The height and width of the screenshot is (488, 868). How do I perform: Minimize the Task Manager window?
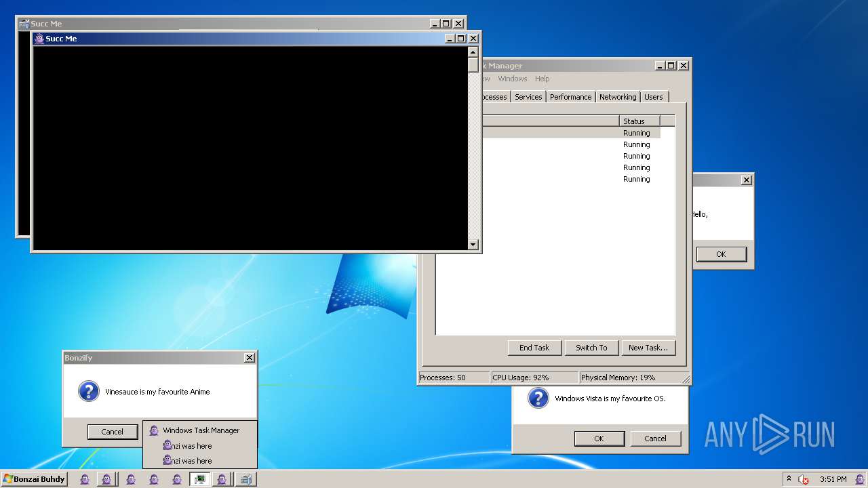[x=660, y=66]
